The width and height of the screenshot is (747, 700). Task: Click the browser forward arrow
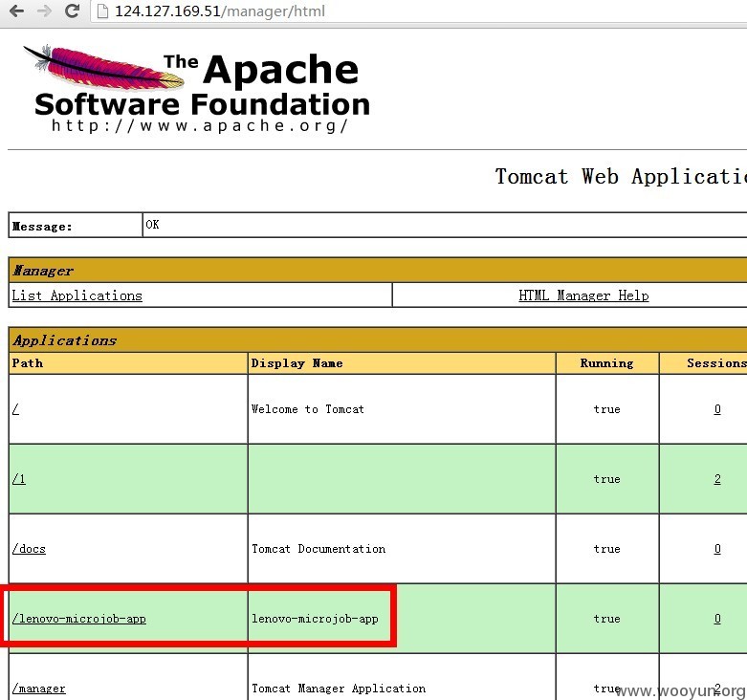click(x=44, y=11)
